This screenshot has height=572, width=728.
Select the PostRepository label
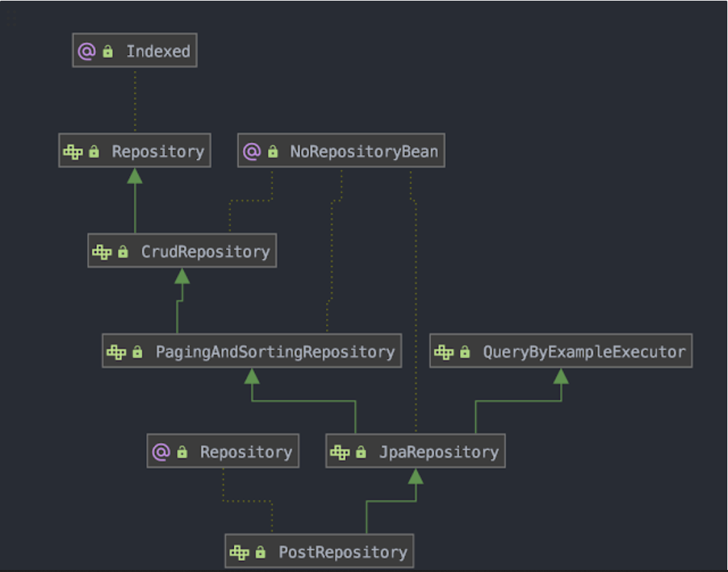[x=343, y=552]
